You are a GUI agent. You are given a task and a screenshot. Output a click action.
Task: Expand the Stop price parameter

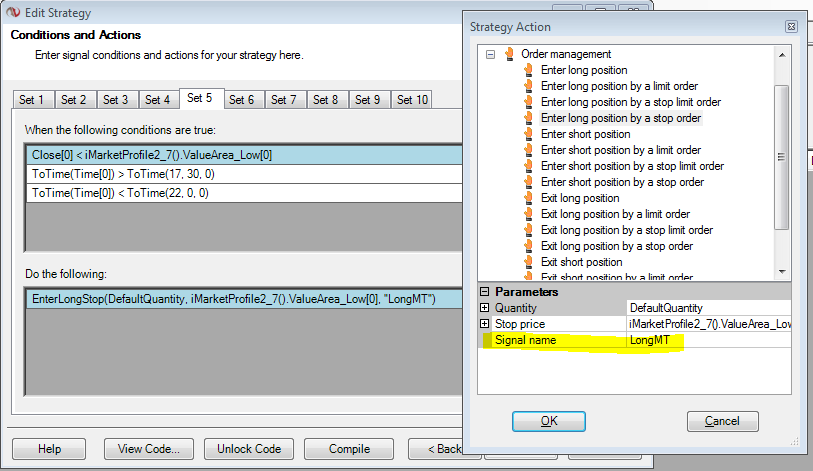[x=484, y=324]
